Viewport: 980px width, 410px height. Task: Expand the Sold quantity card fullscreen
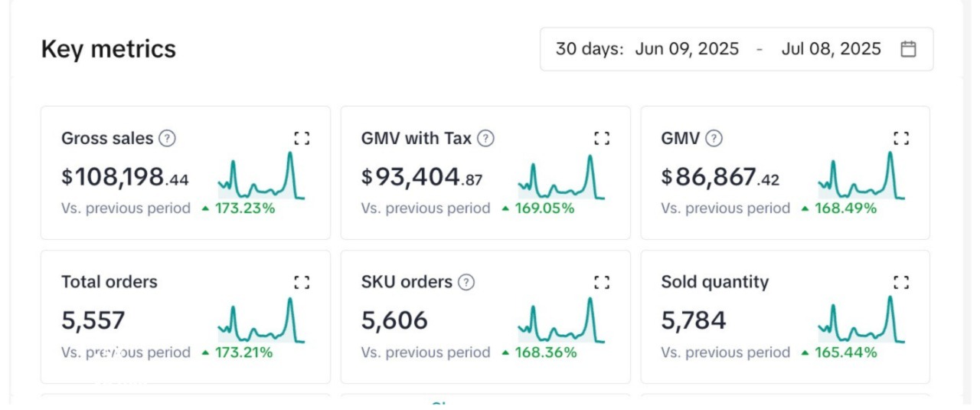(901, 282)
